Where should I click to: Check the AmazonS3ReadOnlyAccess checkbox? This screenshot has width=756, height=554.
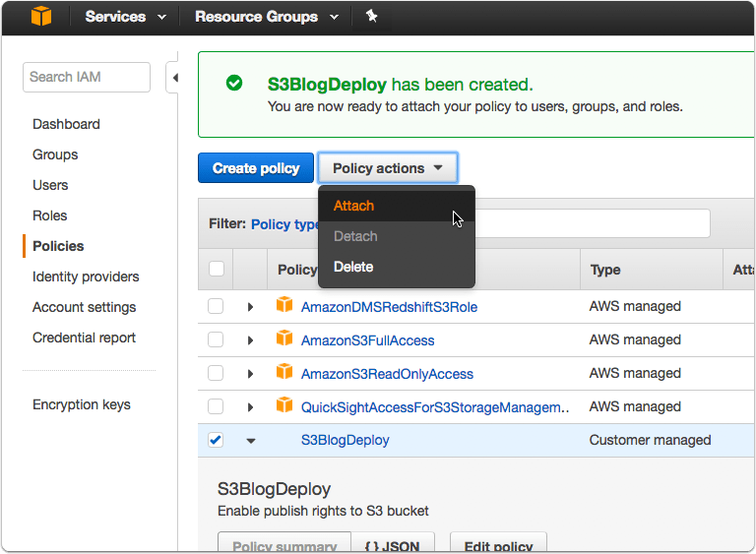[216, 373]
